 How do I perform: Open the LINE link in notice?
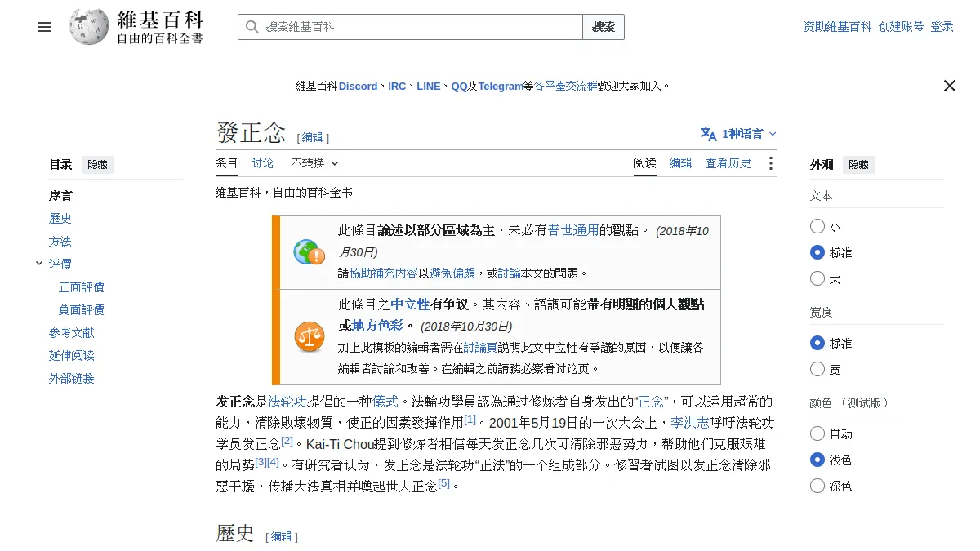click(429, 86)
